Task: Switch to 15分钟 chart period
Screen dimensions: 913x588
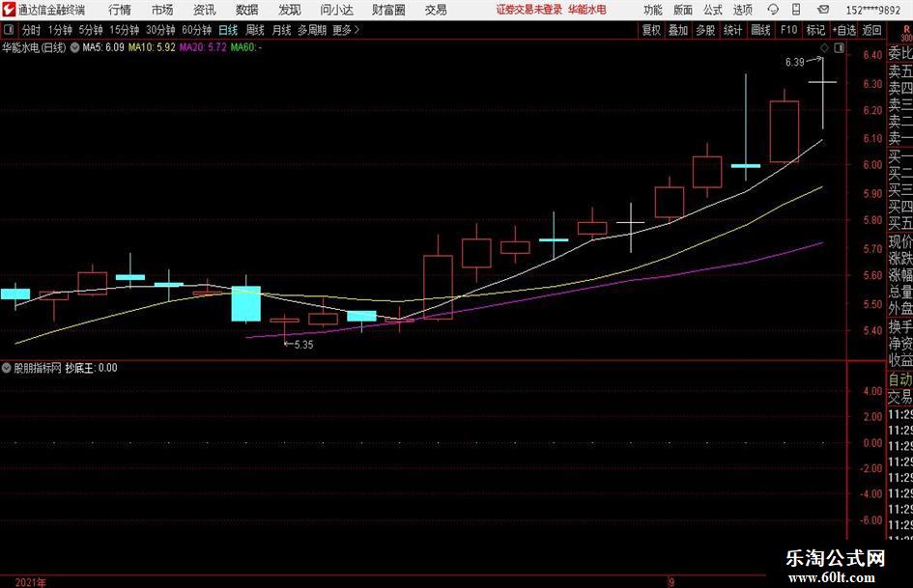Action: [124, 30]
